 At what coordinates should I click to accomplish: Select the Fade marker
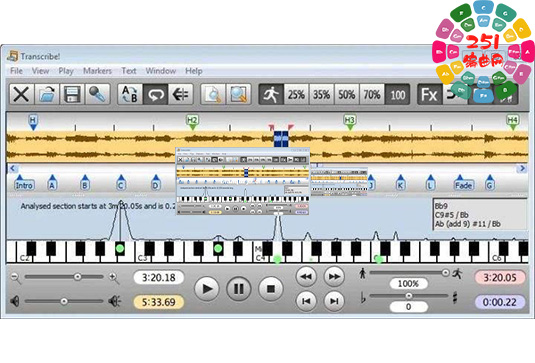click(463, 184)
